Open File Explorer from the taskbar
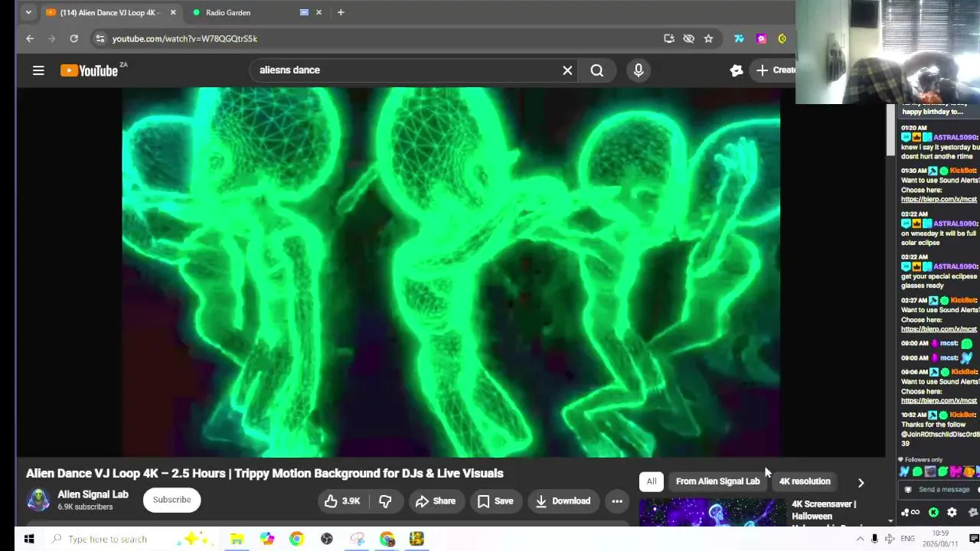980x551 pixels. [237, 539]
